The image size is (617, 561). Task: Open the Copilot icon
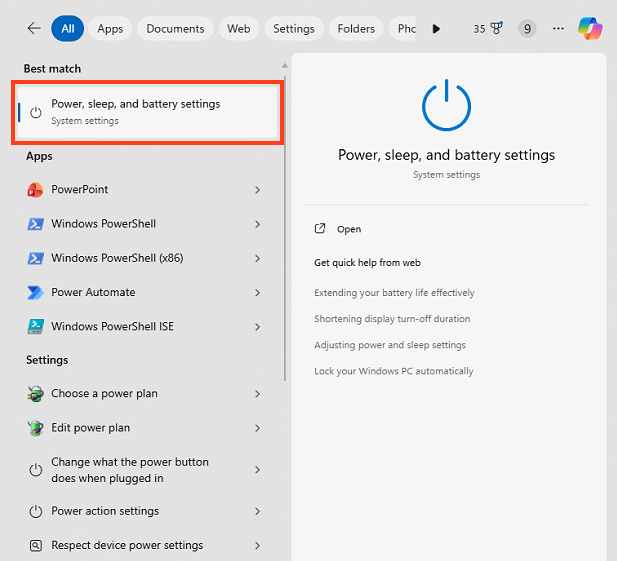(x=590, y=28)
